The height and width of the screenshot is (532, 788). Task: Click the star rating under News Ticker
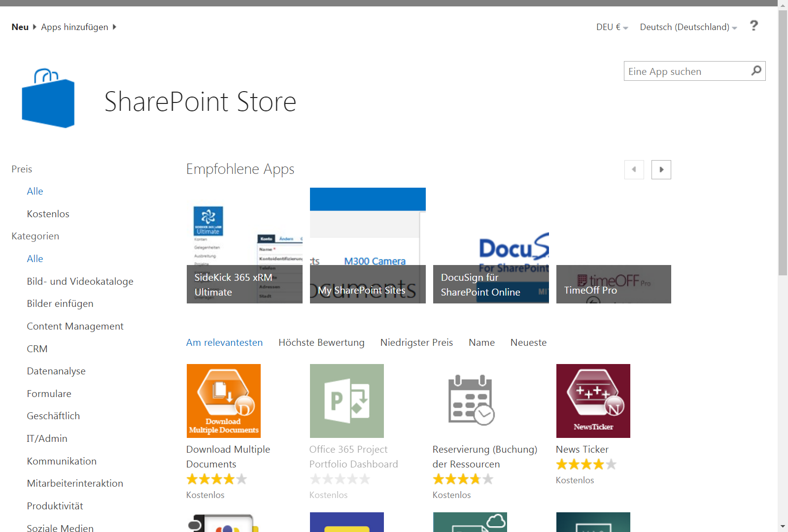(586, 464)
